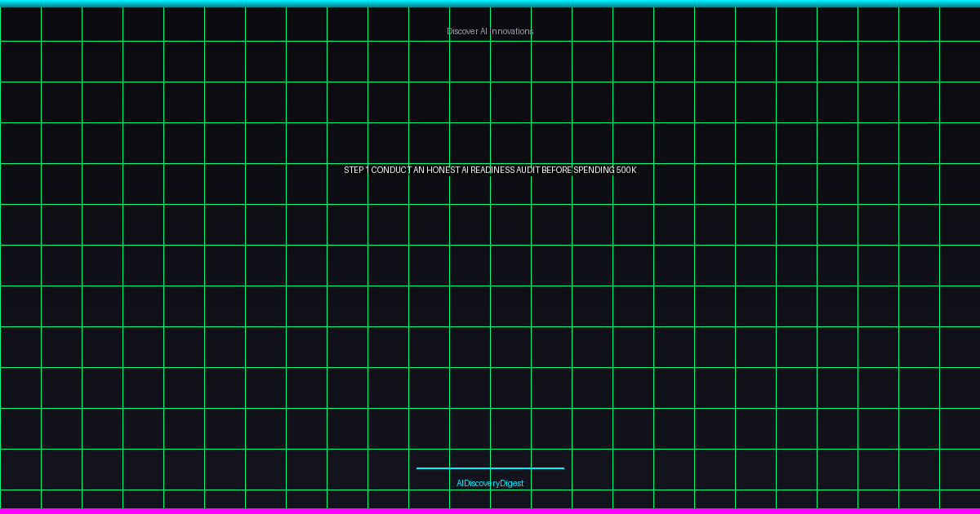Image resolution: width=980 pixels, height=514 pixels.
Task: Click the word "READINESS" in the headline
Action: pos(492,170)
